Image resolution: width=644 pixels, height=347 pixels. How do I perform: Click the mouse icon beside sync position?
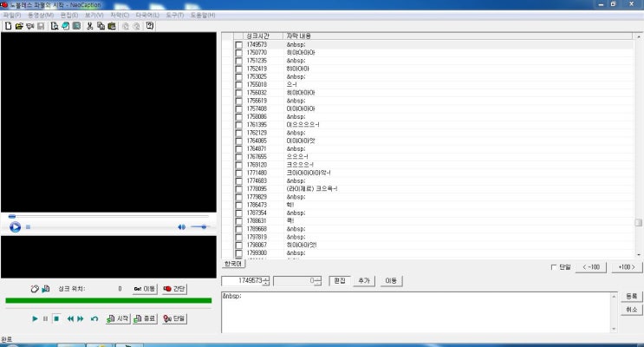(x=35, y=289)
